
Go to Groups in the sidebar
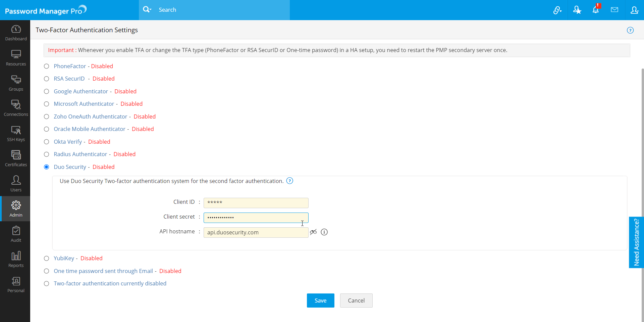coord(16,83)
